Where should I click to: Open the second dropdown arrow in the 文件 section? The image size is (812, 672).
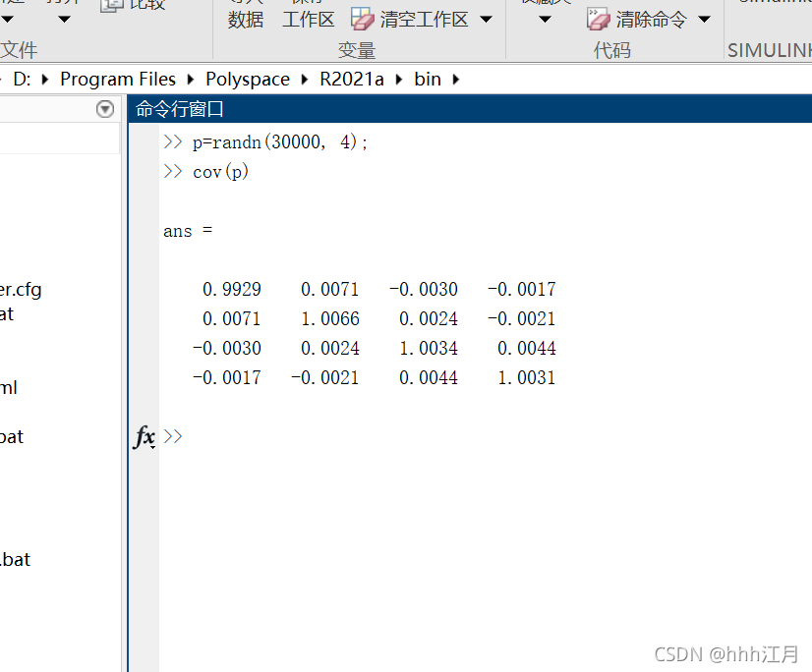[x=64, y=20]
